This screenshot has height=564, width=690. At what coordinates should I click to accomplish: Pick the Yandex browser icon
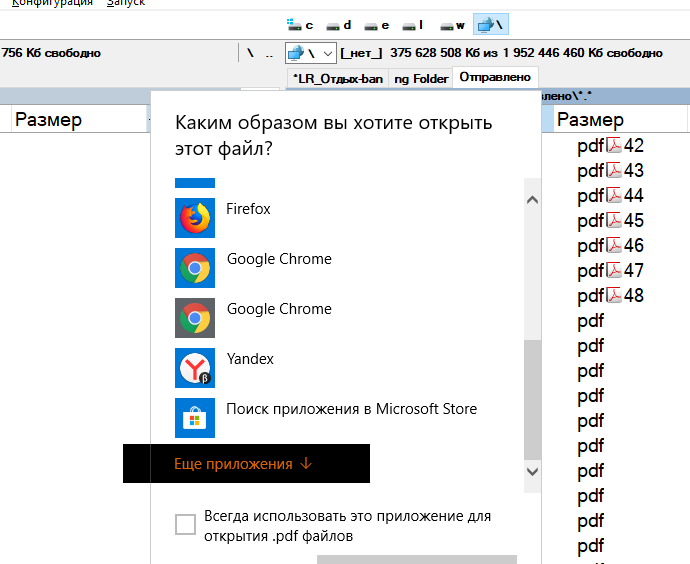(x=195, y=368)
